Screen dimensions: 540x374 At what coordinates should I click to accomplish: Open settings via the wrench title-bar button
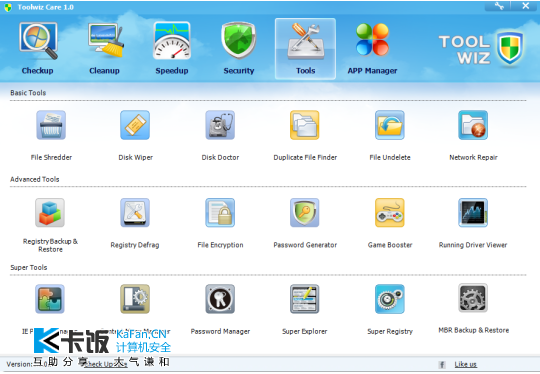coord(498,6)
